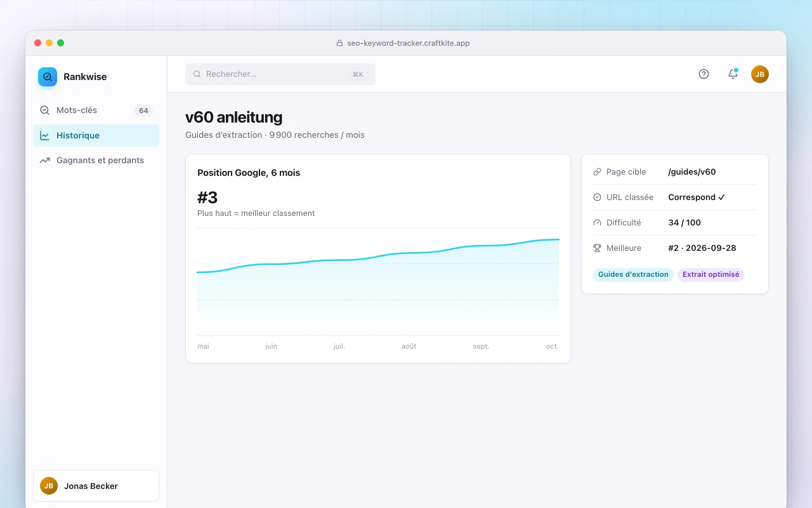
Task: Click the 34 / 100 difficulty value
Action: tap(684, 223)
